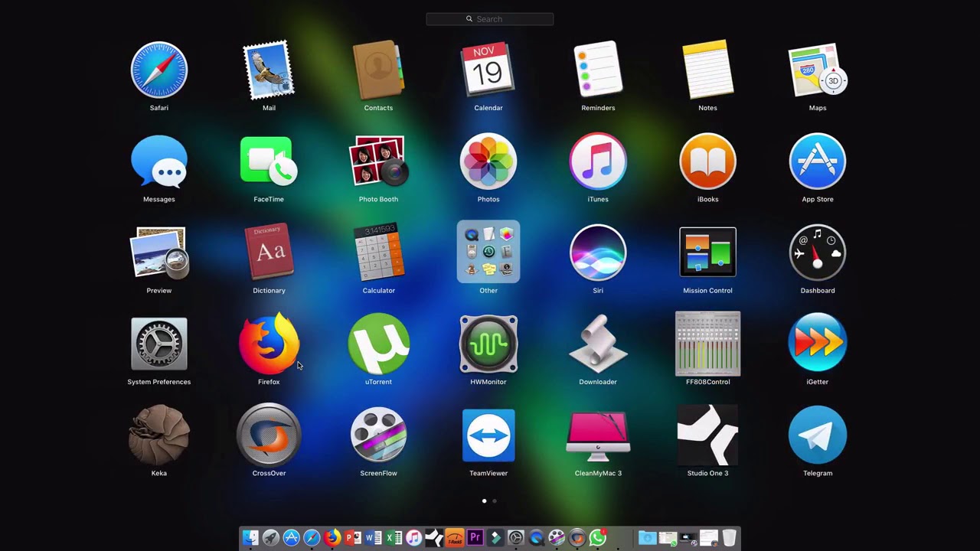Launch the Reminders app

click(x=598, y=70)
